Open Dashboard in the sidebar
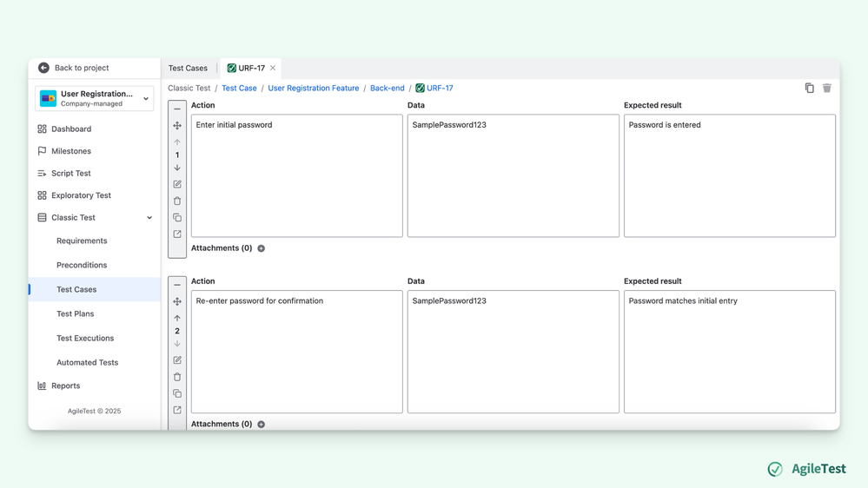The height and width of the screenshot is (488, 868). point(71,129)
